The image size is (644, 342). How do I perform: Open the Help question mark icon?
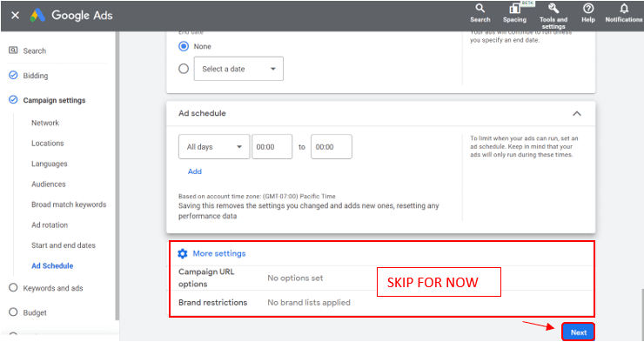coord(588,9)
